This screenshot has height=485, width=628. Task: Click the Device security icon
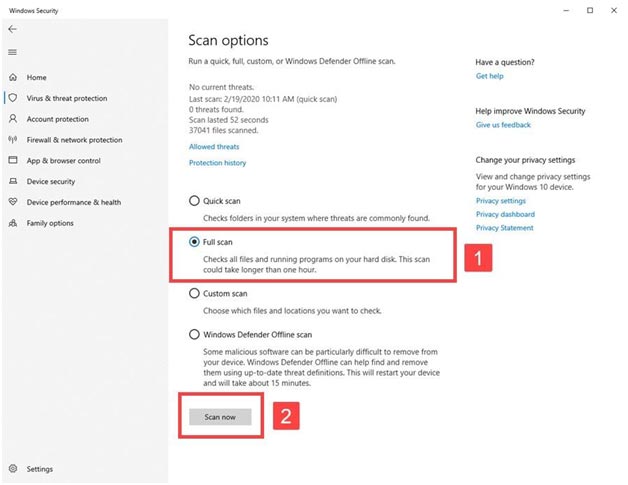(13, 181)
